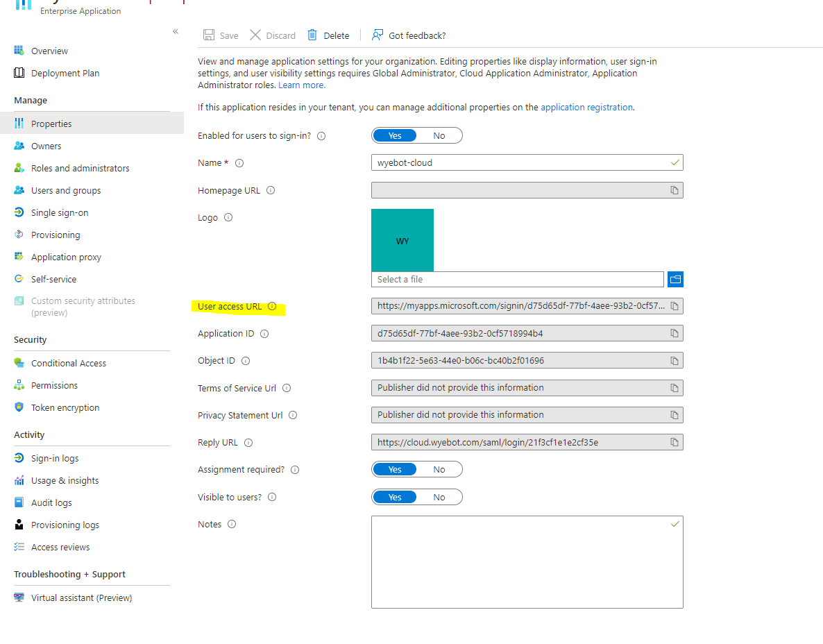Click info icon next to Object ID

246,361
